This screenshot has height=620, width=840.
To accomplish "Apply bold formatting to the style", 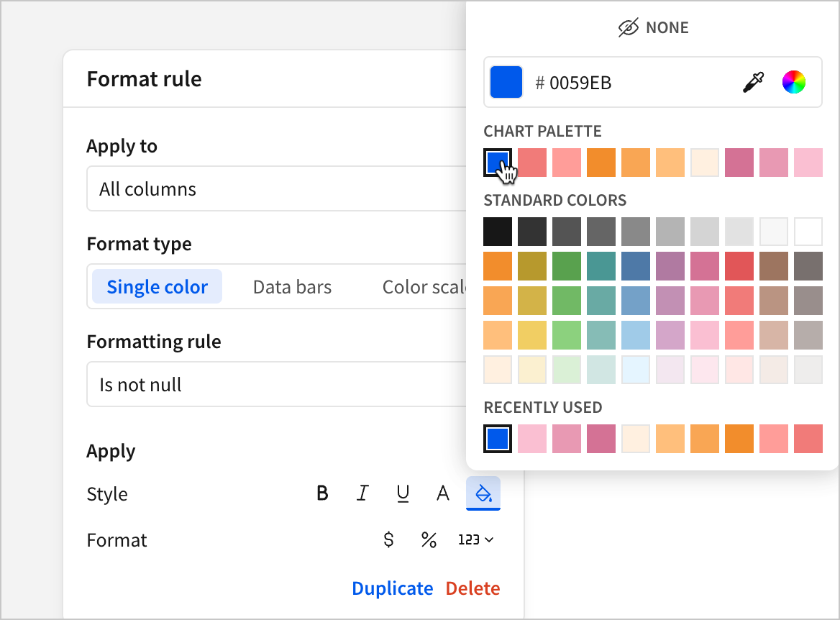I will click(x=322, y=493).
